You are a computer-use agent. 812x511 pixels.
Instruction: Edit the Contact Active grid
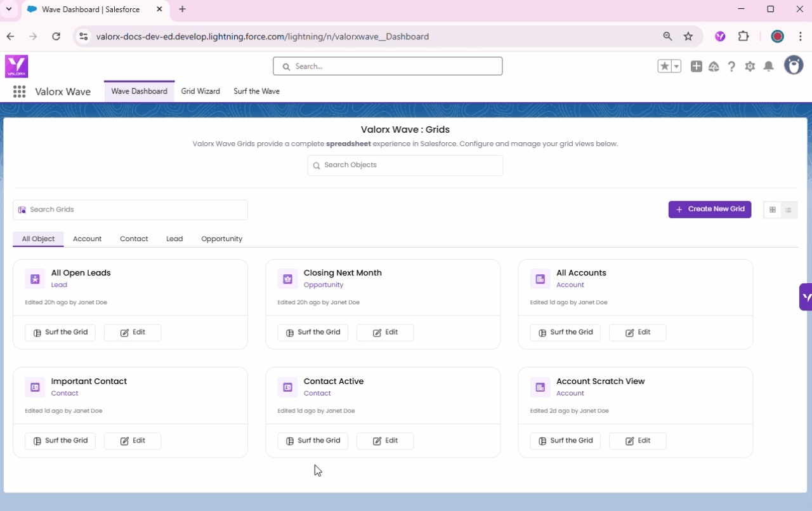point(385,441)
